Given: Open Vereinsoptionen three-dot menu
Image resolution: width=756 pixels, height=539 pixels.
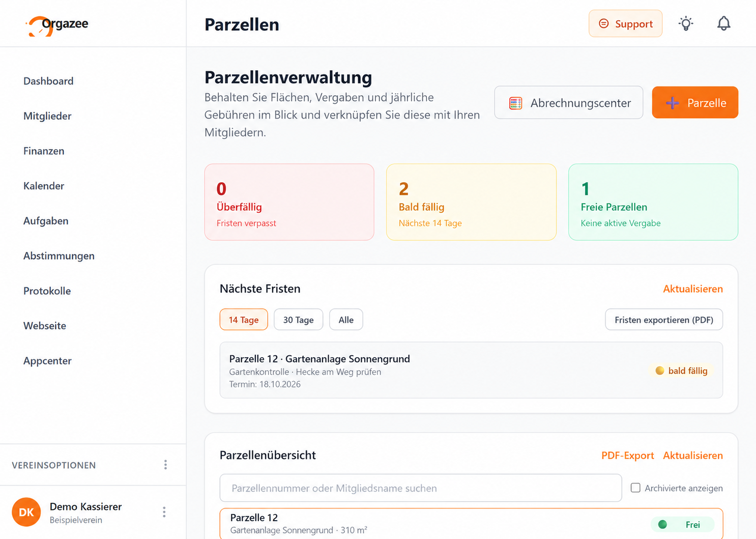Looking at the screenshot, I should [x=165, y=465].
